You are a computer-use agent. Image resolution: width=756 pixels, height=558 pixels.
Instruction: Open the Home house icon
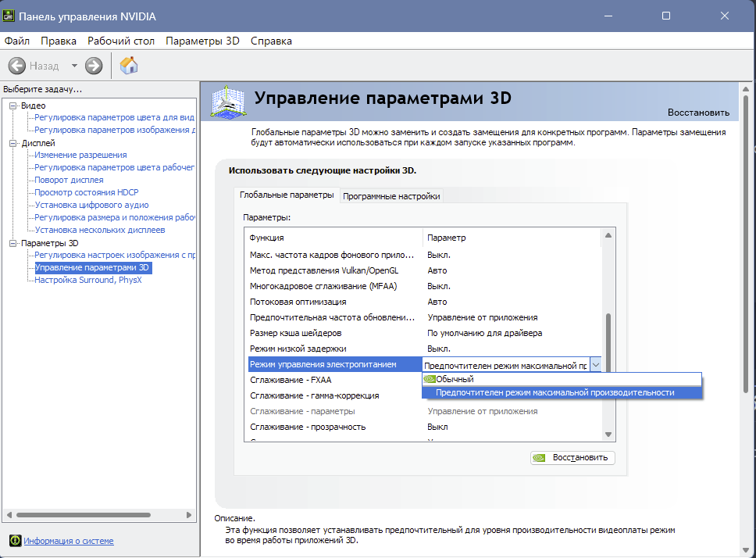[129, 65]
